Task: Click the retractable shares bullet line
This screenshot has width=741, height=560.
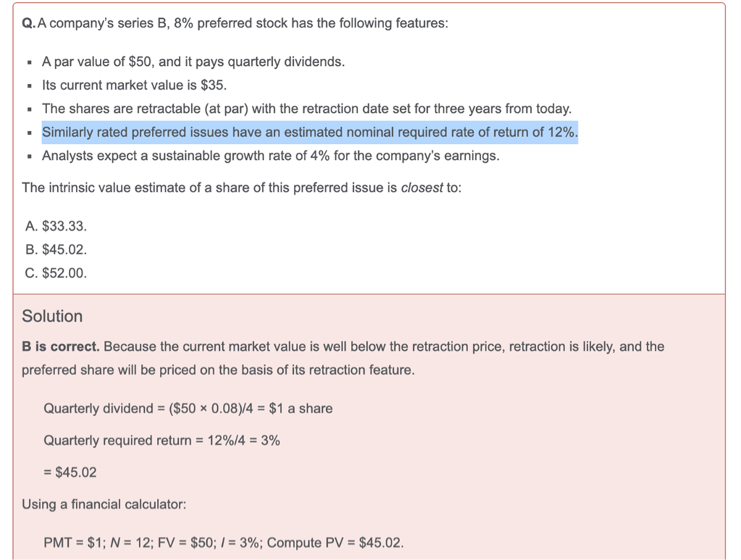Action: coord(307,109)
